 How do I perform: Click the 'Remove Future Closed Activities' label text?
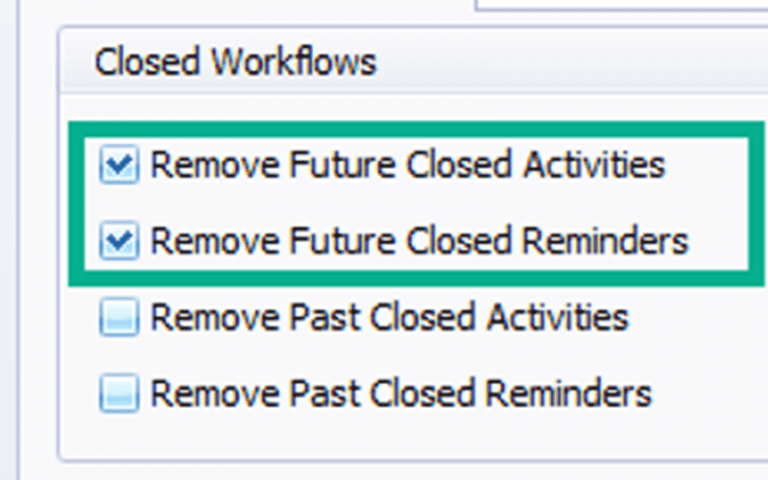408,165
